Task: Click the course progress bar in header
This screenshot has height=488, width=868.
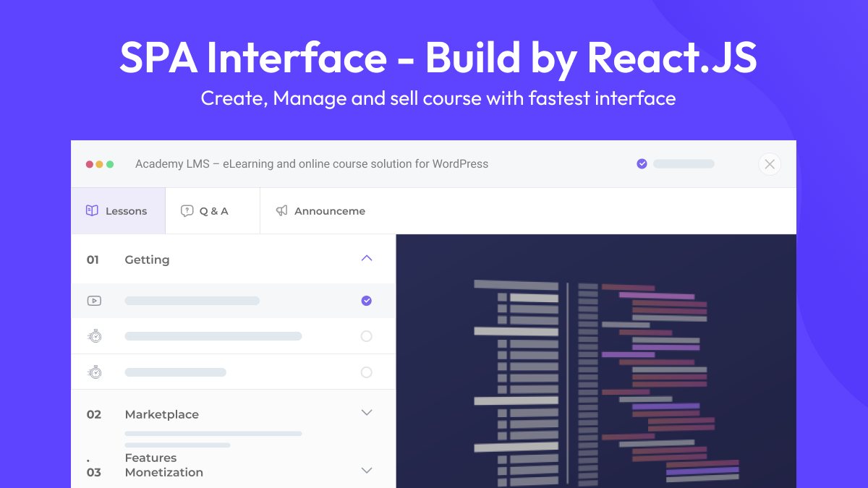Action: tap(684, 164)
